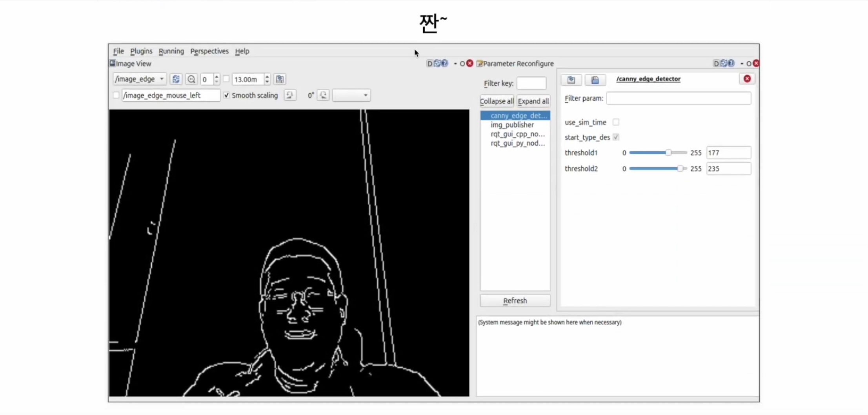Open the File menu
The image size is (868, 415).
[x=118, y=51]
